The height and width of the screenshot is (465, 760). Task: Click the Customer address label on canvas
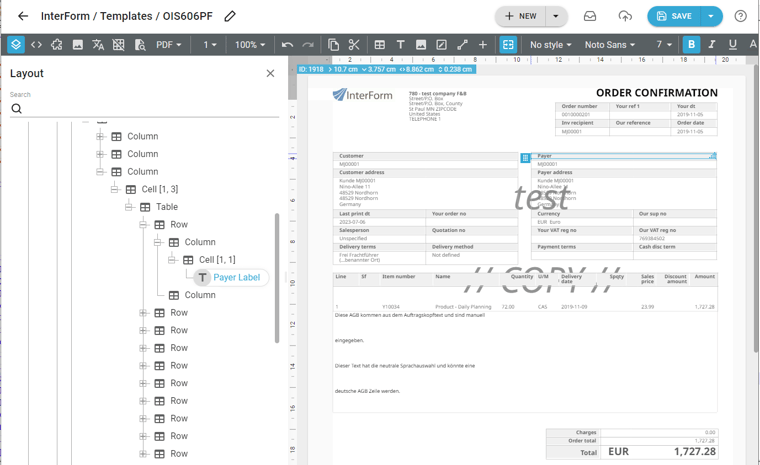[x=362, y=173]
